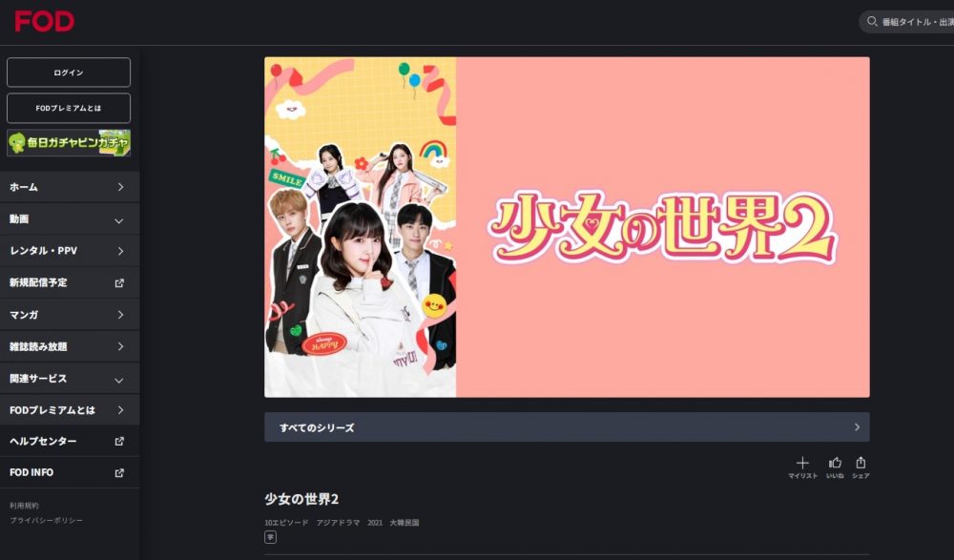Add show to My List plus icon

[x=802, y=464]
